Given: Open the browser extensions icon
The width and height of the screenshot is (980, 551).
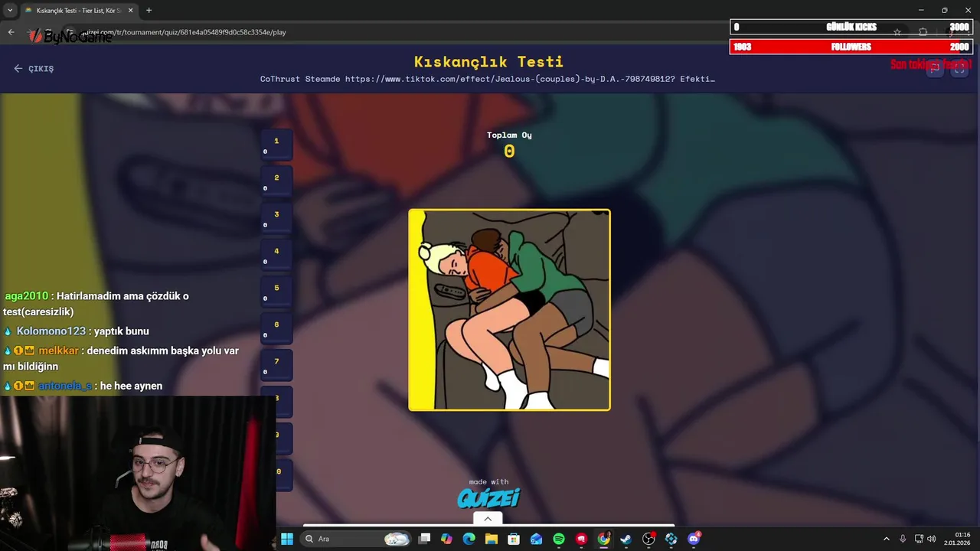Looking at the screenshot, I should 923,32.
